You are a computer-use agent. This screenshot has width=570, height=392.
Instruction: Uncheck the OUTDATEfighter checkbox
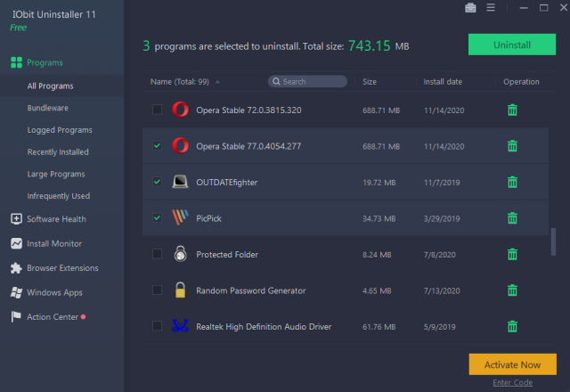tap(157, 182)
